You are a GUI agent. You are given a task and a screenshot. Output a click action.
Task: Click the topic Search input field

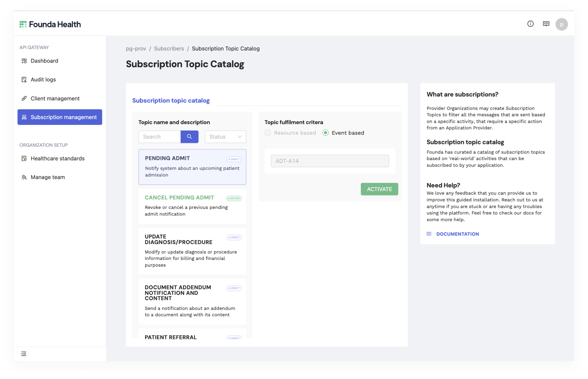click(x=160, y=137)
